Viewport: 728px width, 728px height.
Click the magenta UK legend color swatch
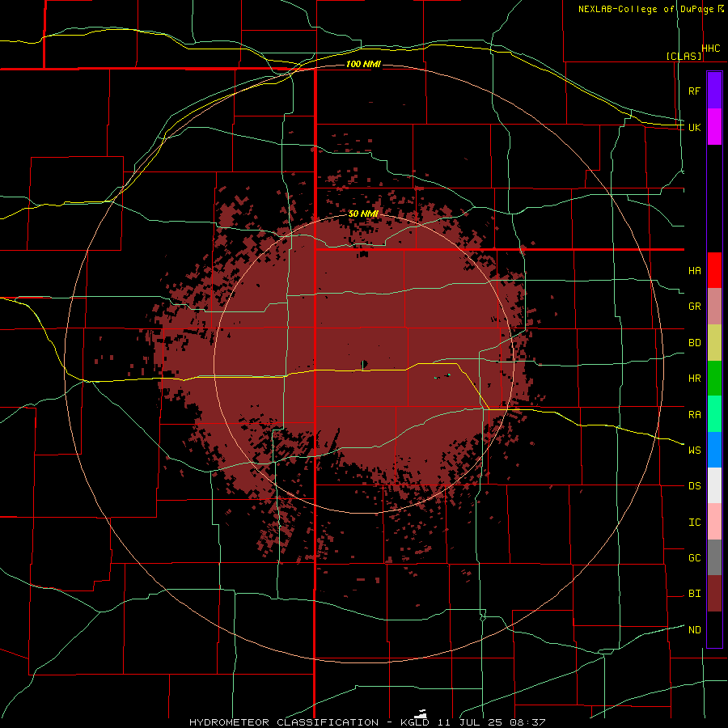[714, 127]
